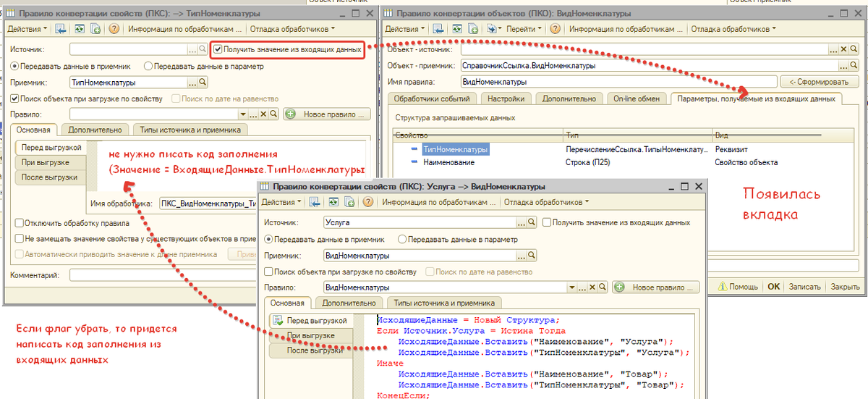Open Отладка обработчиков dropdown in ПКО window
This screenshot has height=399, width=868.
pos(733,29)
